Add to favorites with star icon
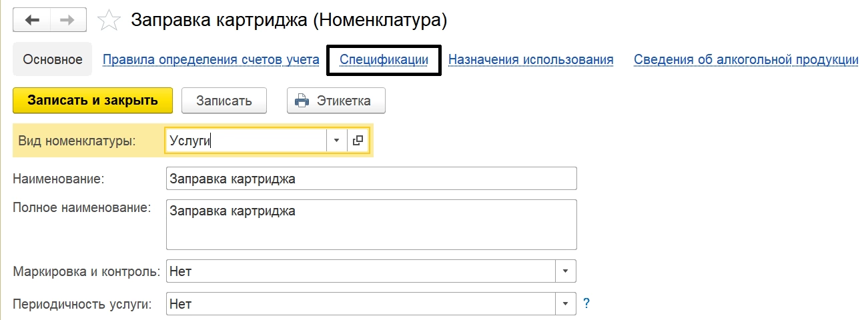This screenshot has height=320, width=868. 109,21
